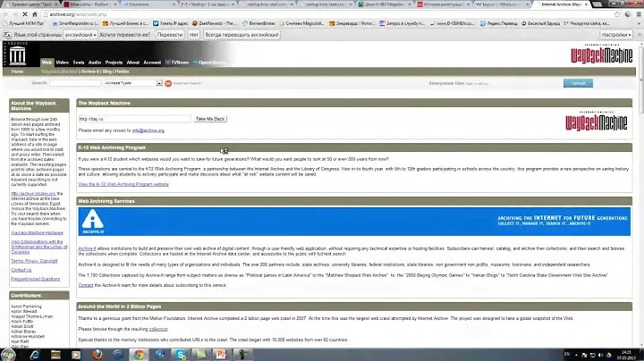
Task: Open the Texts section in navigation
Action: 78,63
